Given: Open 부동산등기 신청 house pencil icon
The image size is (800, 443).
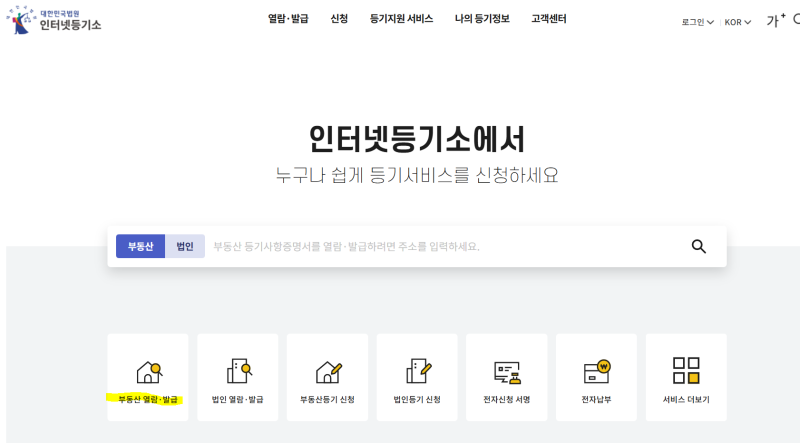Looking at the screenshot, I should point(329,372).
